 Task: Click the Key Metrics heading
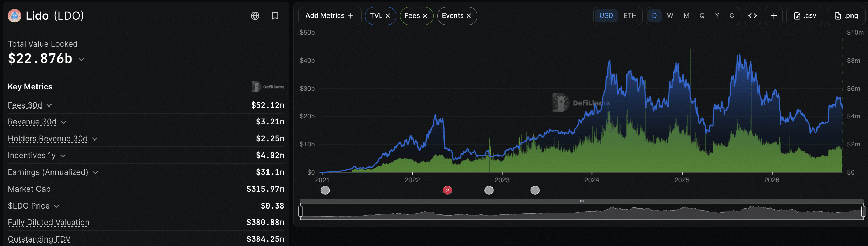(x=30, y=87)
